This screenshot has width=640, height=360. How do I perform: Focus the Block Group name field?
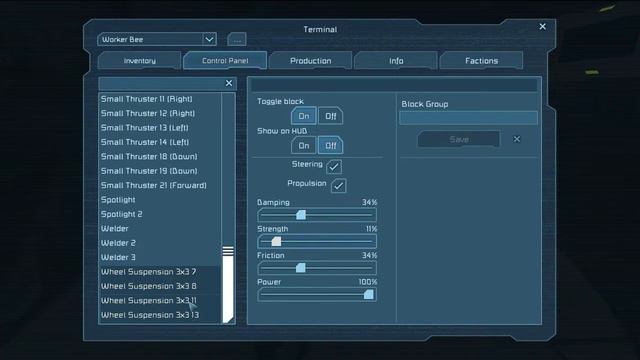point(468,118)
